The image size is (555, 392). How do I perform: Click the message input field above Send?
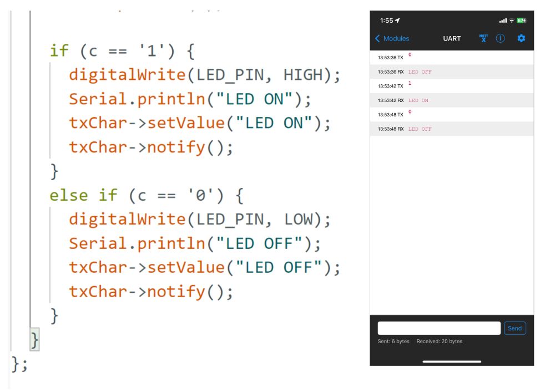pyautogui.click(x=438, y=328)
